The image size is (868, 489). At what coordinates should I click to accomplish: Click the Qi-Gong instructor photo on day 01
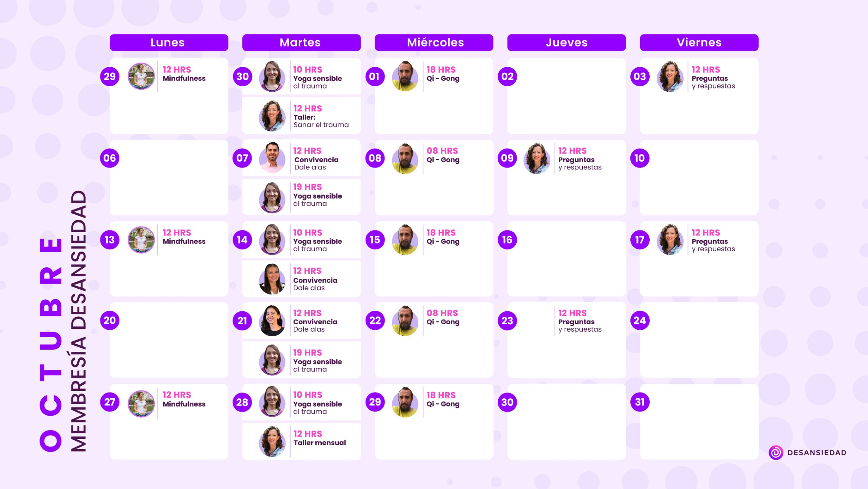[405, 76]
